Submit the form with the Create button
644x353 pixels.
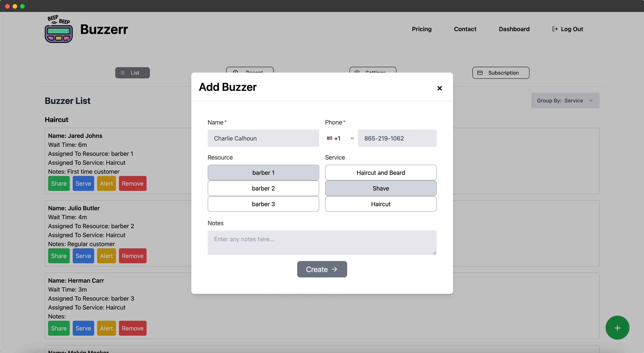point(322,269)
